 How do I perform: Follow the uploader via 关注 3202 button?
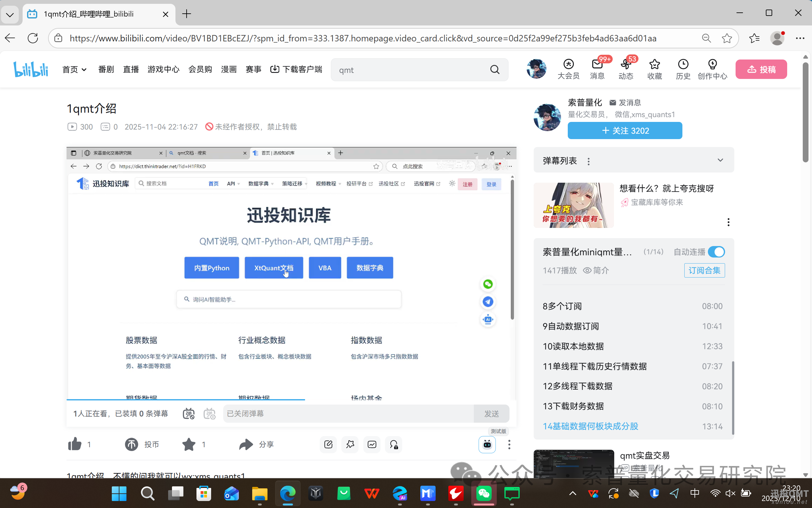pyautogui.click(x=625, y=131)
